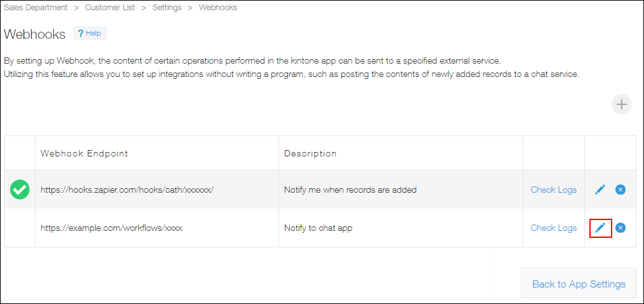This screenshot has width=644, height=304.
Task: Click green active checkmark on Zapier webhook
Action: [x=20, y=190]
